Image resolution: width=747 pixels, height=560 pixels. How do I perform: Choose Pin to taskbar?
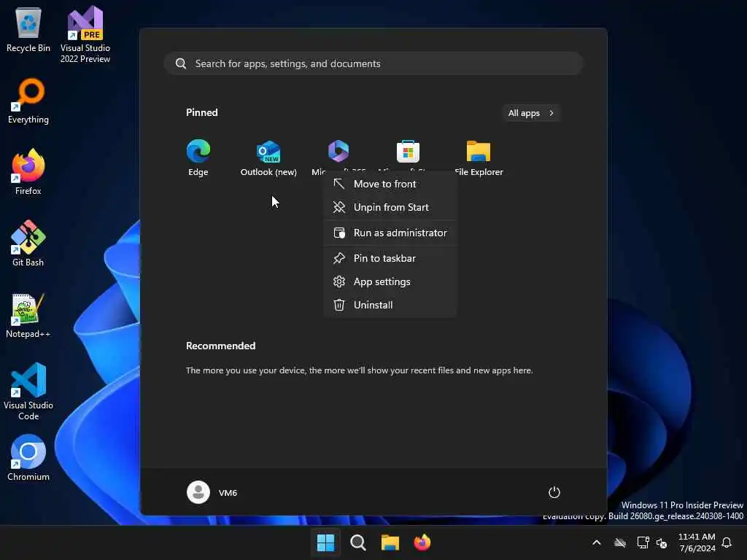390,258
